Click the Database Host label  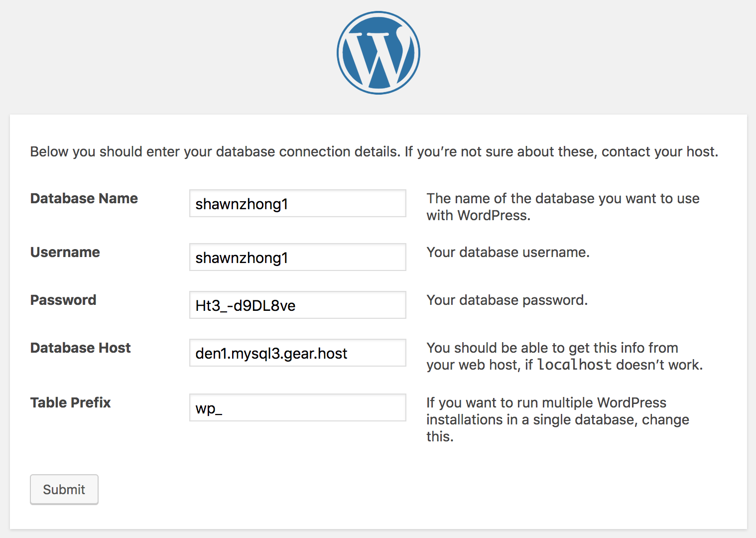coord(81,348)
